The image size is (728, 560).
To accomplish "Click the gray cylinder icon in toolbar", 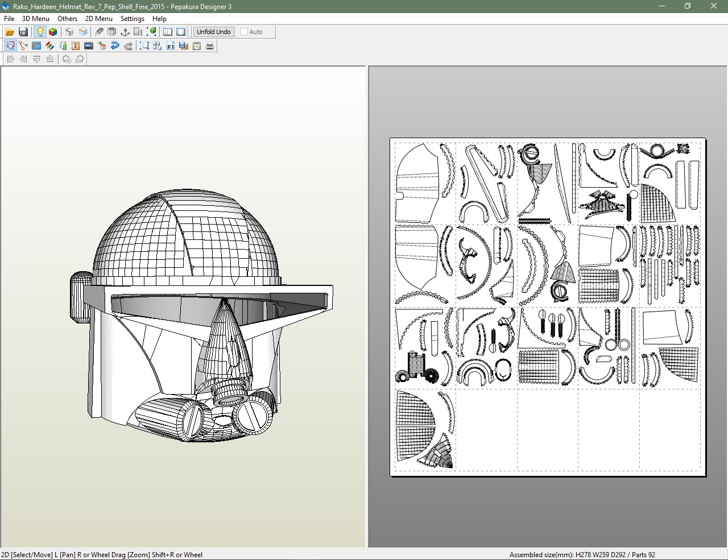I will 112,32.
